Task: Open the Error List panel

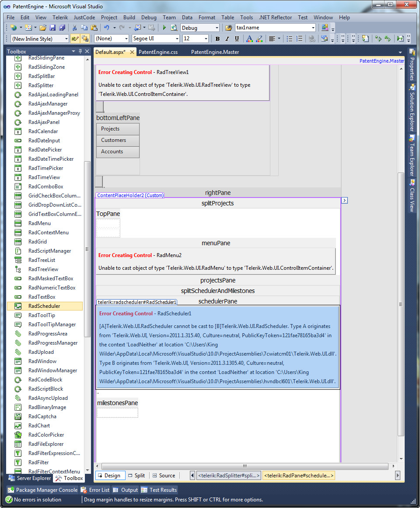Action: (95, 490)
